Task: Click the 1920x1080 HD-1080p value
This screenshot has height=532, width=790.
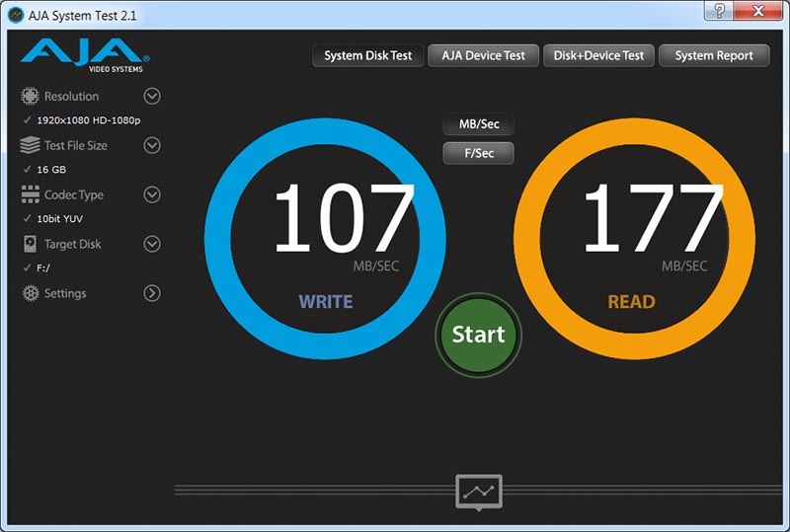Action: pos(89,120)
